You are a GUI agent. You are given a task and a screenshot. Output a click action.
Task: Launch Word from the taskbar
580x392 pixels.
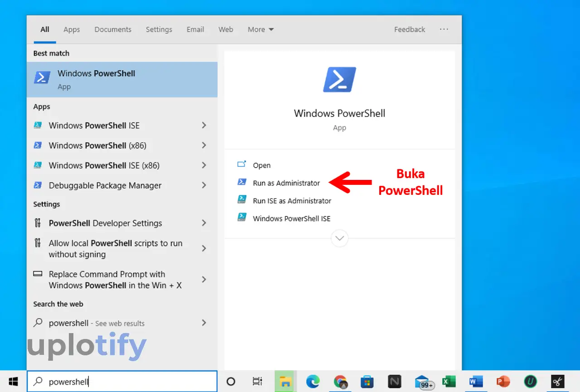pyautogui.click(x=476, y=382)
